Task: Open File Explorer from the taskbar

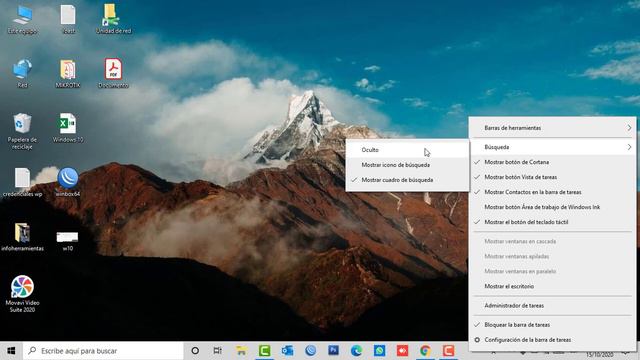Action: point(241,351)
